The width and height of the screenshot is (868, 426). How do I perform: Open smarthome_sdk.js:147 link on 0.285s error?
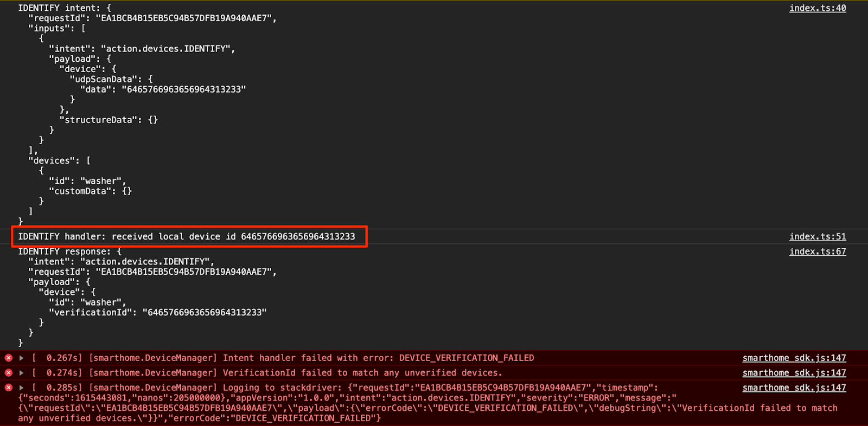pyautogui.click(x=794, y=388)
